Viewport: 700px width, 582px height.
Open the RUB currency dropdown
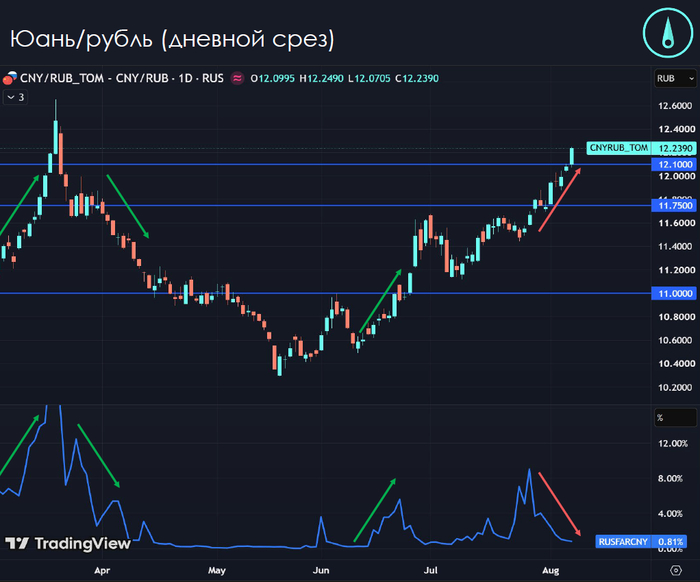pos(675,79)
